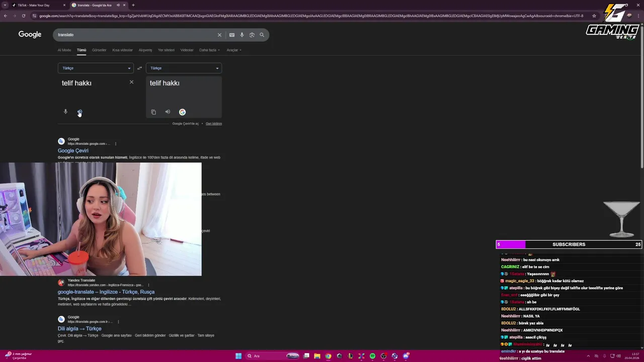
Task: Click the Google logo
Action: click(30, 34)
